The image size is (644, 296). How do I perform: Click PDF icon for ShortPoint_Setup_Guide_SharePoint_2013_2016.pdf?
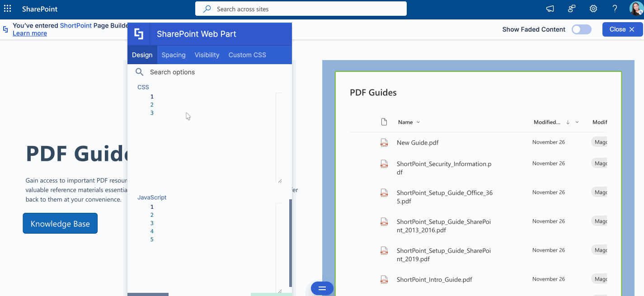[x=384, y=222]
